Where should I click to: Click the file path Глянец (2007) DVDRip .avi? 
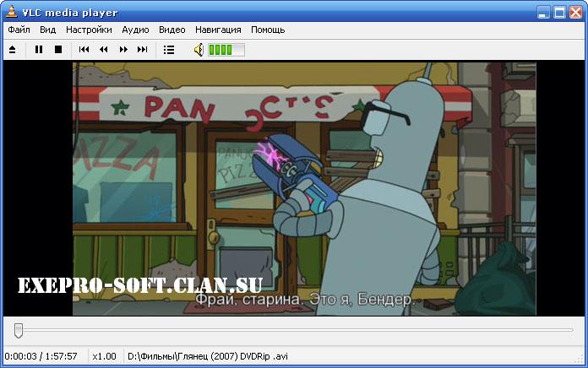(208, 356)
